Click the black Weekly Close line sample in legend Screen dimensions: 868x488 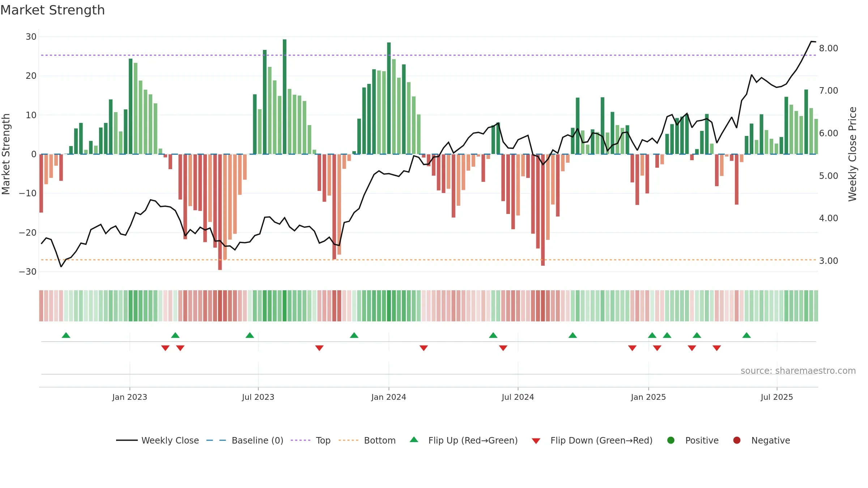pos(127,440)
